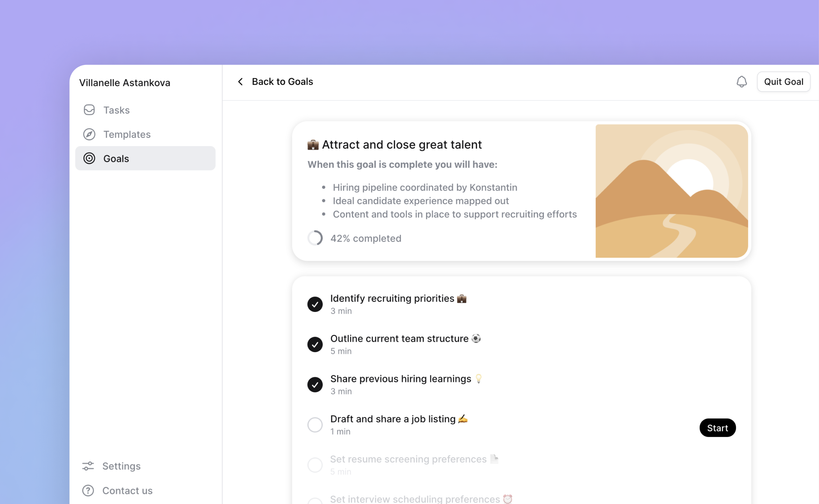Viewport: 819px width, 504px height.
Task: Click the Templates compass icon
Action: point(89,134)
